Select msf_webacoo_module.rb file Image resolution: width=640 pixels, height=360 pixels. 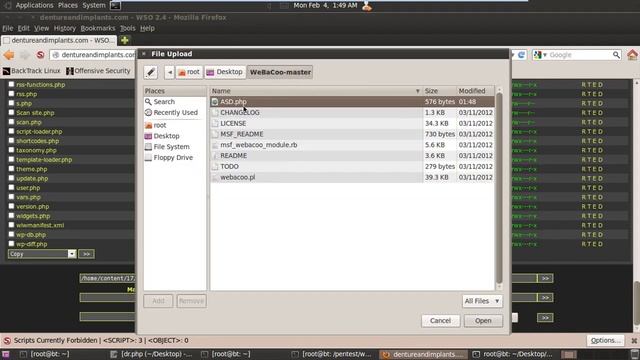click(x=352, y=145)
